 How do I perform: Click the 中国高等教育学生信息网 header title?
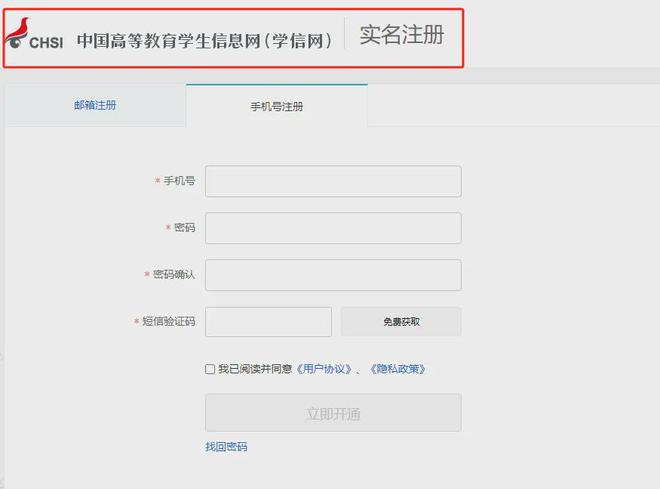tap(205, 41)
